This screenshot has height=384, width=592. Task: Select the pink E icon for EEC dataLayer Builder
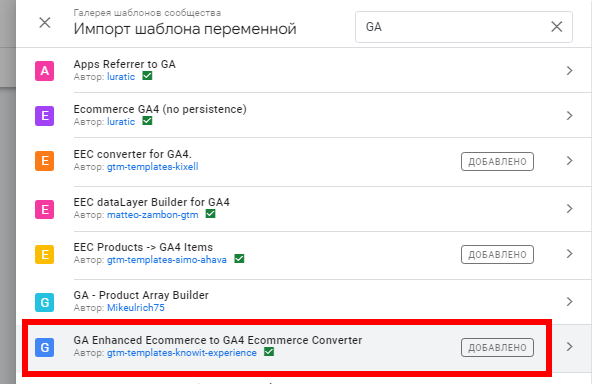point(45,210)
